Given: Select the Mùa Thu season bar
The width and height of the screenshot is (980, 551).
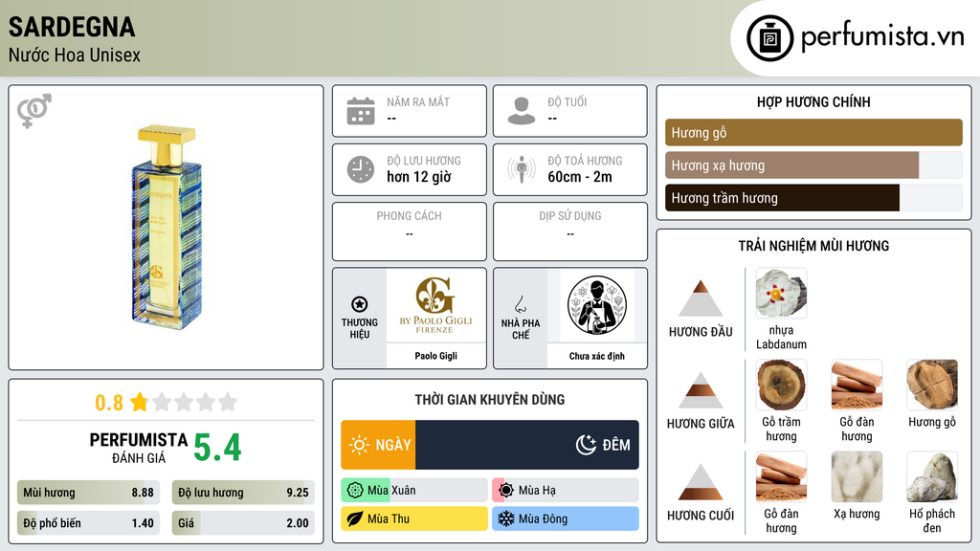Looking at the screenshot, I should (413, 518).
